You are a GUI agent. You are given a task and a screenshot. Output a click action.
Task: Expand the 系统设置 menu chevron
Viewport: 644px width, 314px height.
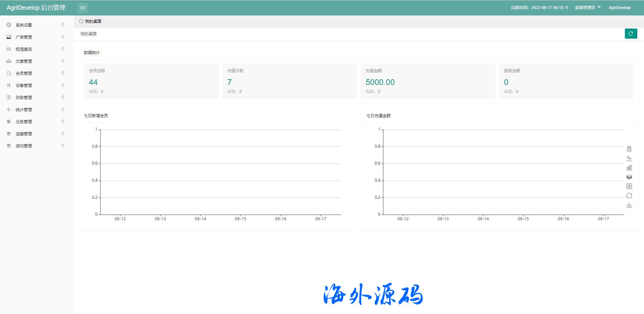tap(63, 25)
